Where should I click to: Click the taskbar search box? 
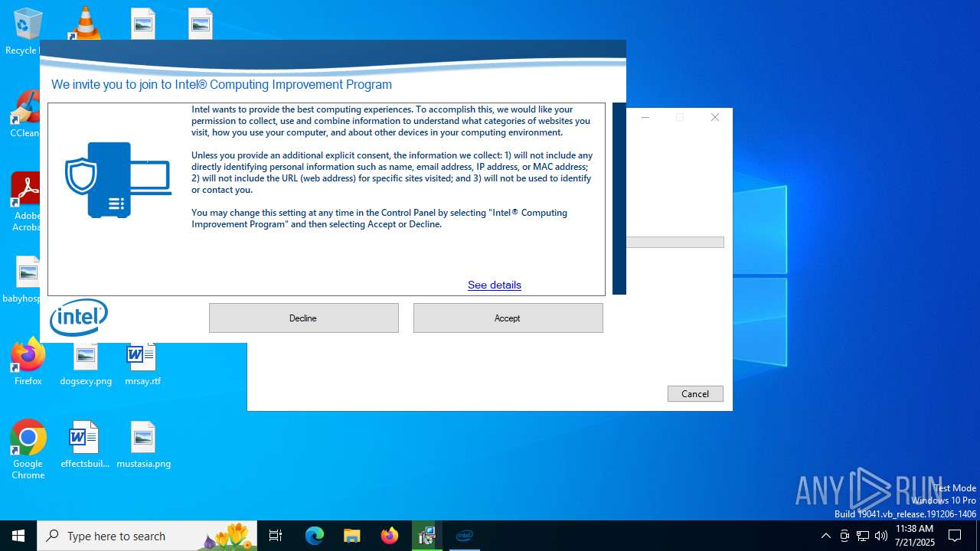[x=147, y=536]
